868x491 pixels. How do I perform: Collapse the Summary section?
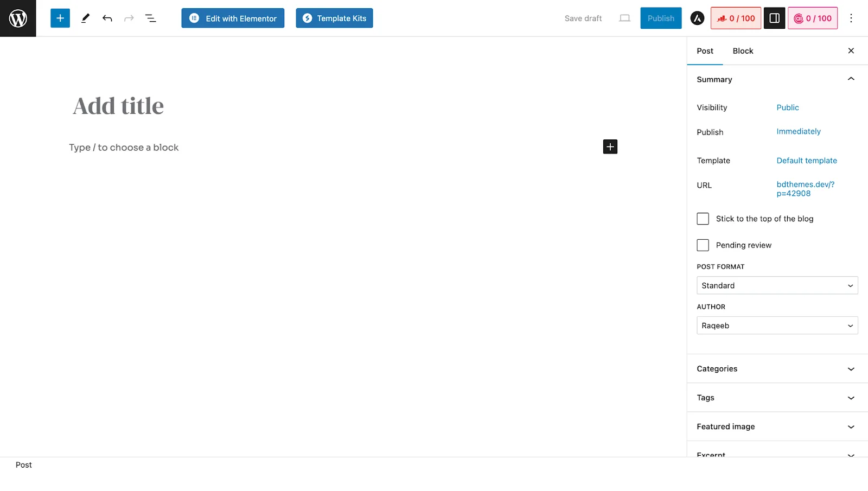777,79
